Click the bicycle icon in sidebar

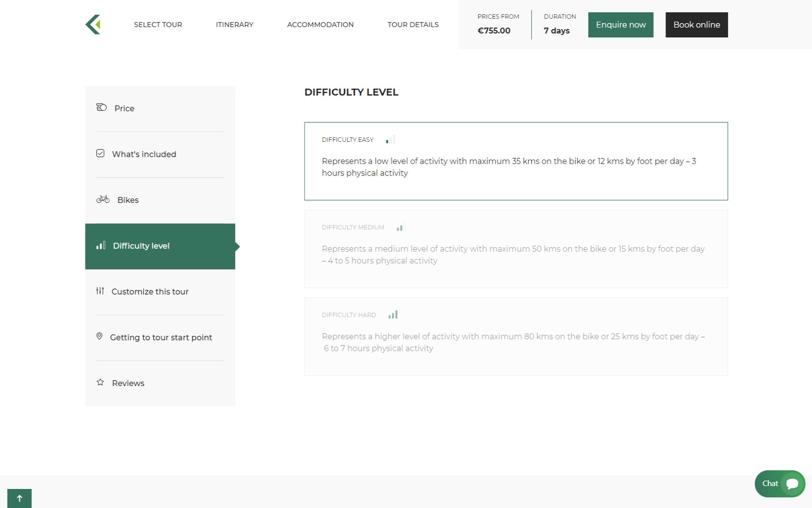coord(103,199)
